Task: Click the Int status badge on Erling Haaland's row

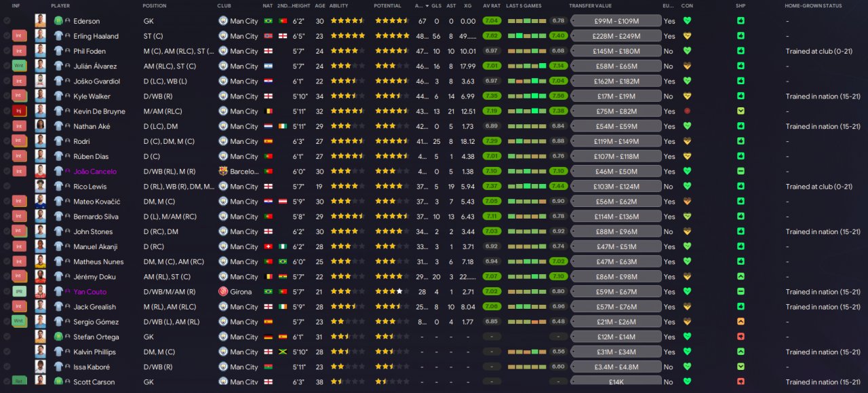Action: coord(19,36)
